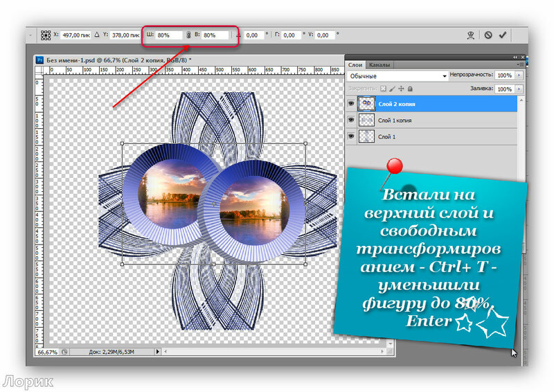This screenshot has height=392, width=554.
Task: Toggle relative positioning triangle between X and Y
Action: 97,35
